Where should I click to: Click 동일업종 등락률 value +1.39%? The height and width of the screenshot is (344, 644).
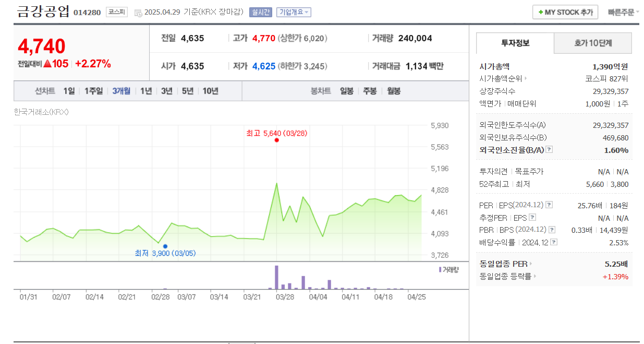[615, 276]
